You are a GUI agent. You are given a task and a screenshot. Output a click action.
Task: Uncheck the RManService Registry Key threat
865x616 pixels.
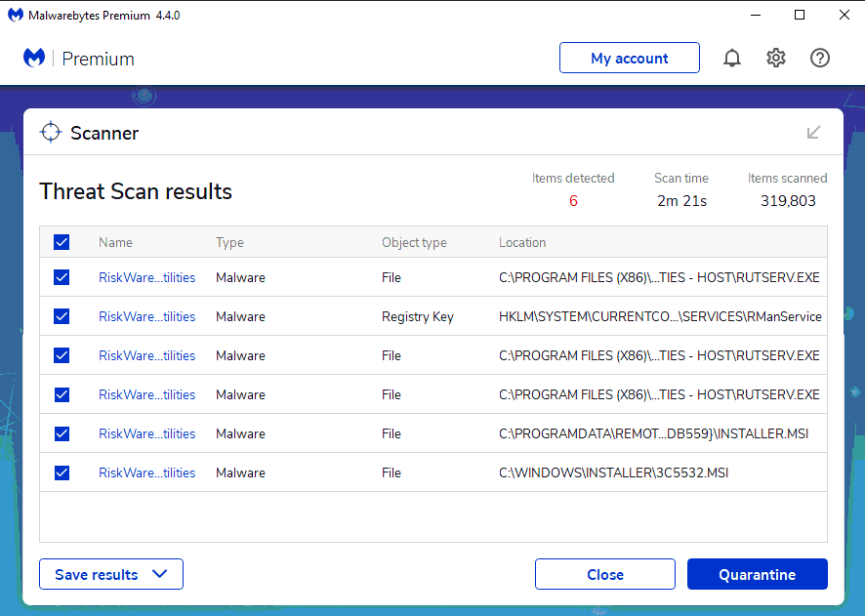point(62,316)
